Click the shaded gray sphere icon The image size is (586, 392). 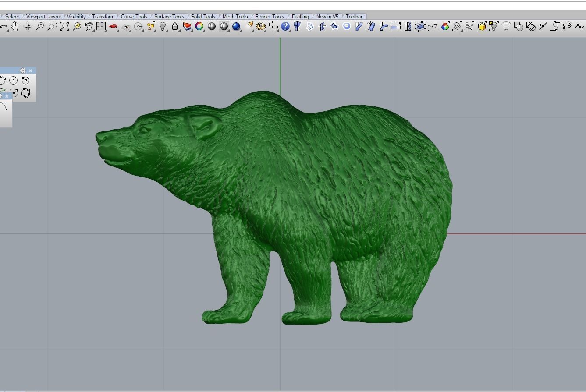[x=212, y=27]
